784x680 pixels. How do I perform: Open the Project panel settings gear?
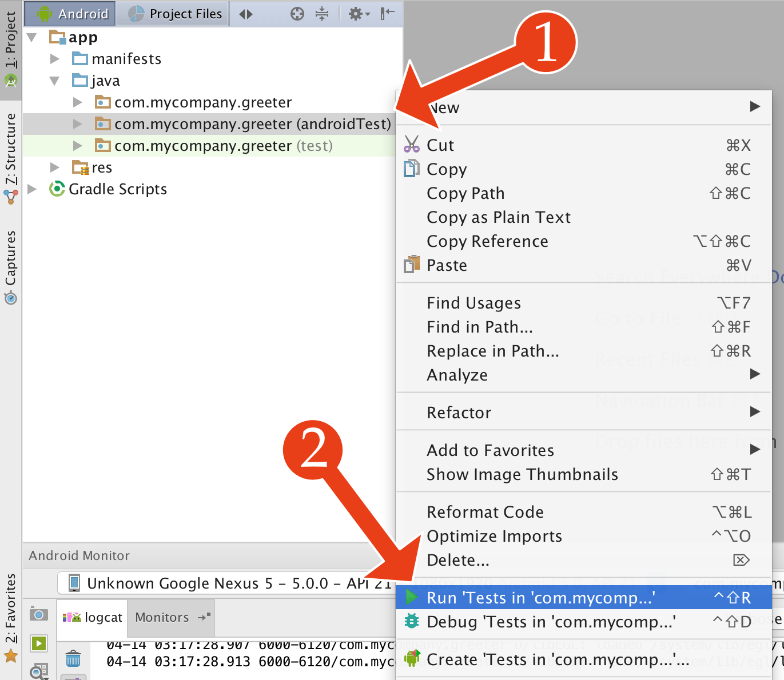(356, 14)
